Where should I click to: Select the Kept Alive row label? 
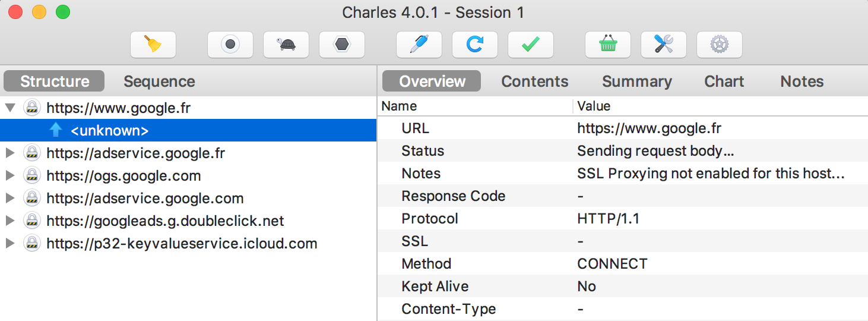[435, 287]
